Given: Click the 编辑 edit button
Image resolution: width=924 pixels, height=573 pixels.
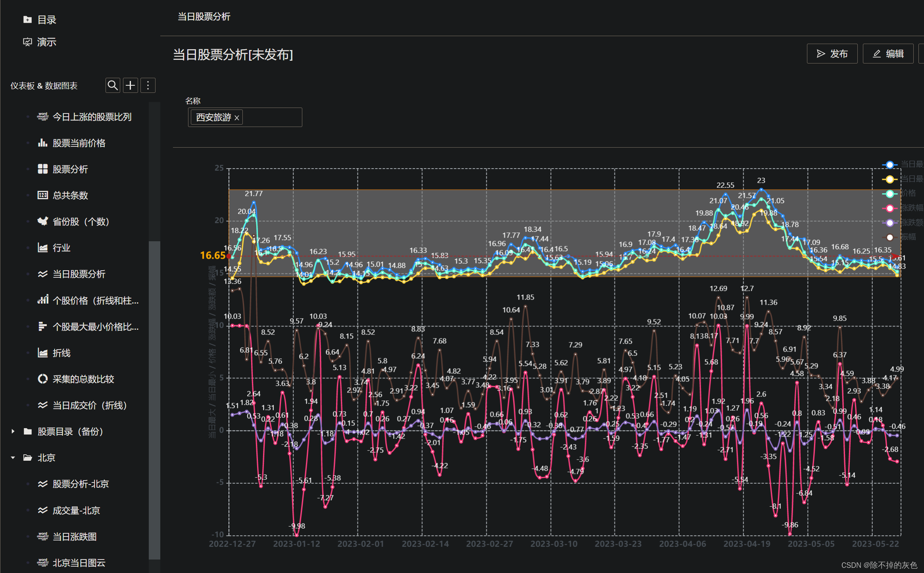Looking at the screenshot, I should pos(888,54).
